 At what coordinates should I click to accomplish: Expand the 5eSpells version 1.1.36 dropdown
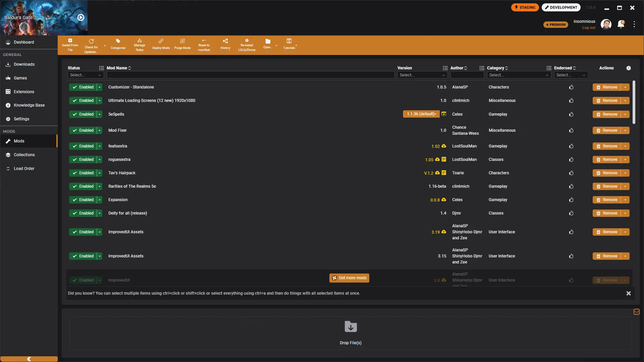click(421, 114)
